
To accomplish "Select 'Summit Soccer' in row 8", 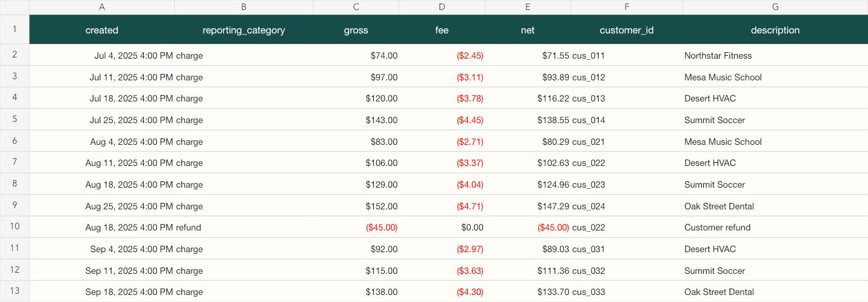I will (775, 184).
